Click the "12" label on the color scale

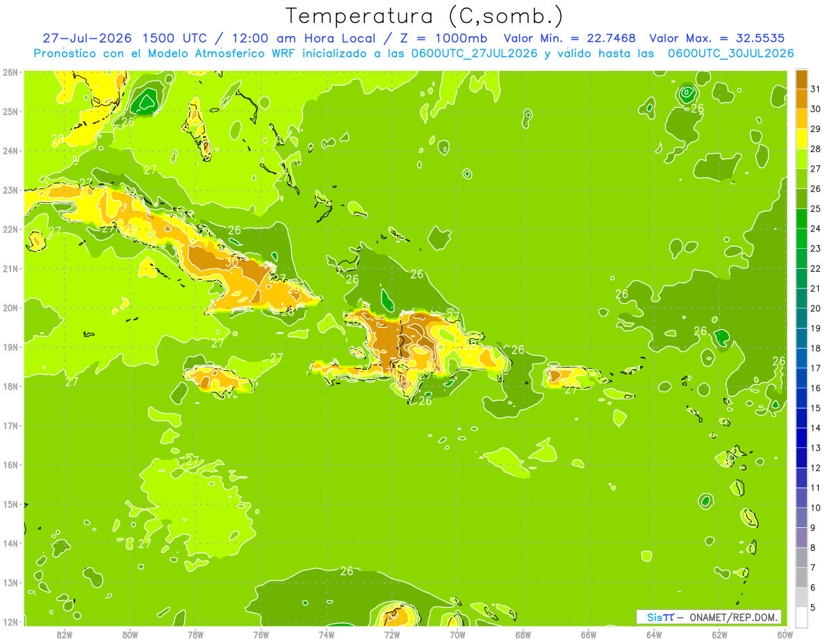(815, 468)
